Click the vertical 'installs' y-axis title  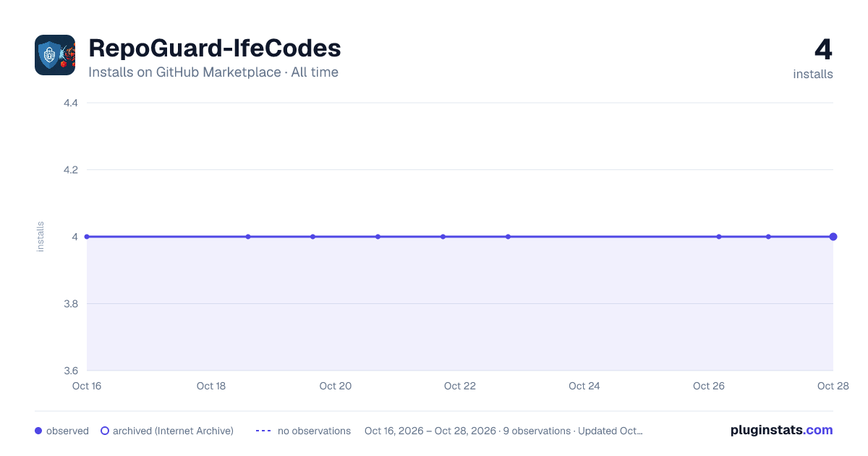41,237
